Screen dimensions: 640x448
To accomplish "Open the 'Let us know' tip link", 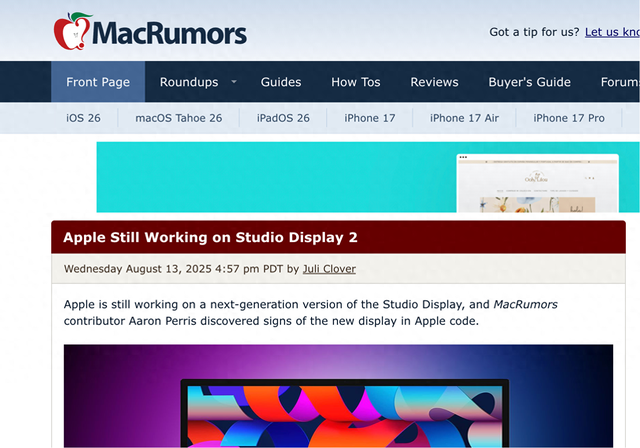I will pos(612,32).
